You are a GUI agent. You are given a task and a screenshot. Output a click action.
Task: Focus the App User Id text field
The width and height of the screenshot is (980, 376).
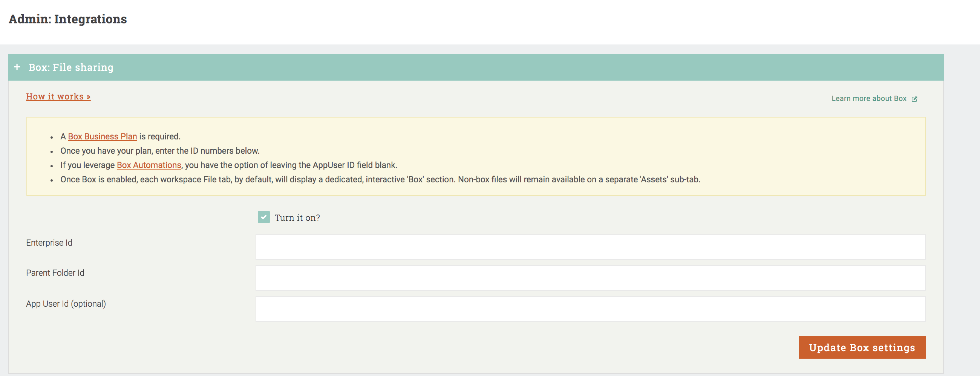[x=590, y=309]
